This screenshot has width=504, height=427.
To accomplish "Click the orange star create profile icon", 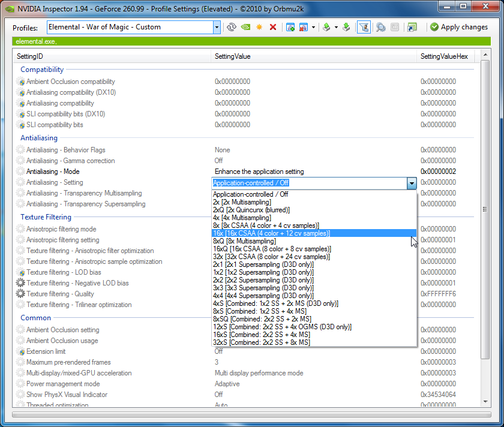I will coord(259,27).
